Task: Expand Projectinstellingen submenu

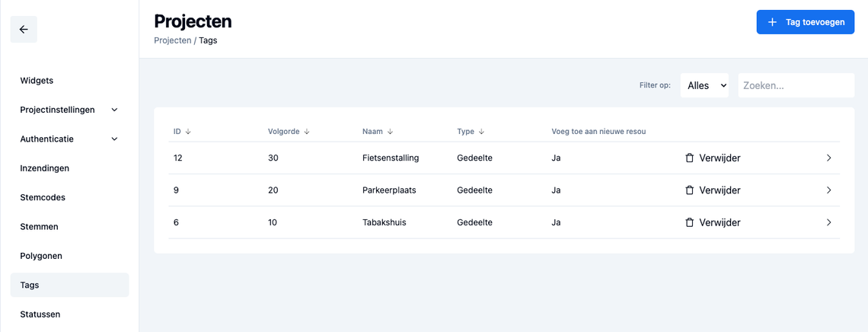Action: pos(114,110)
